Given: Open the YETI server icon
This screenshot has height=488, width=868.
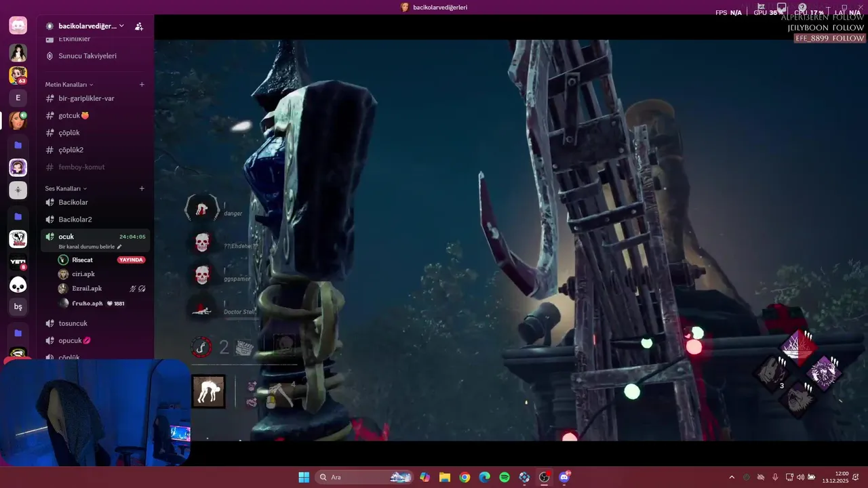Looking at the screenshot, I should [18, 262].
